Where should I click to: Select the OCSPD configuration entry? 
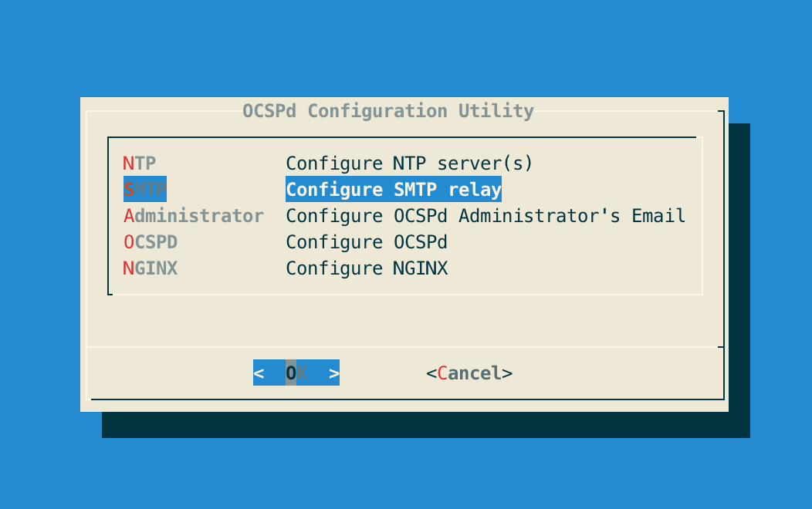click(150, 241)
